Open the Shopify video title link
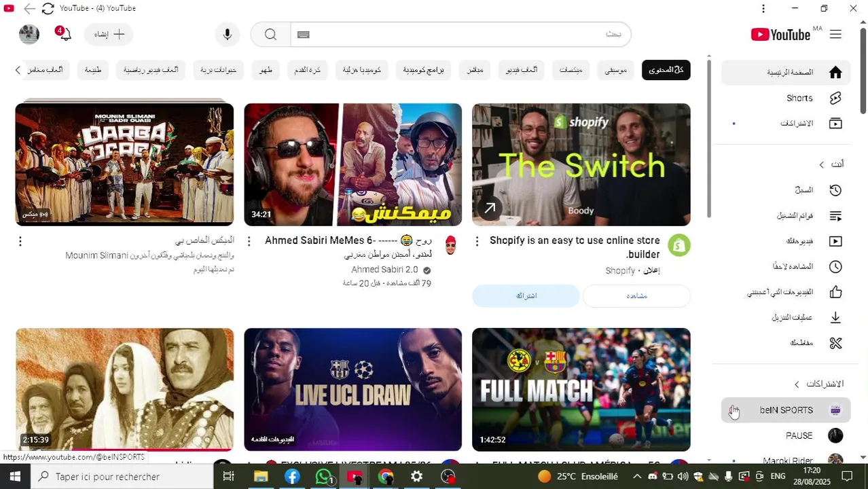868x489 pixels. click(575, 247)
